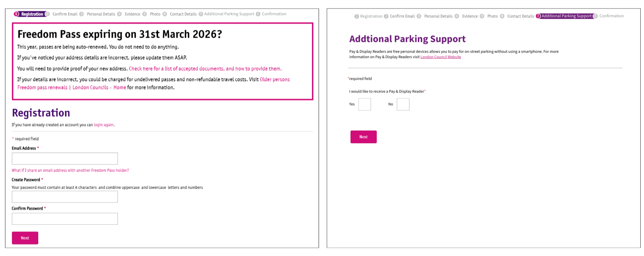Click into the Create Password field
This screenshot has width=644, height=256.
65,197
